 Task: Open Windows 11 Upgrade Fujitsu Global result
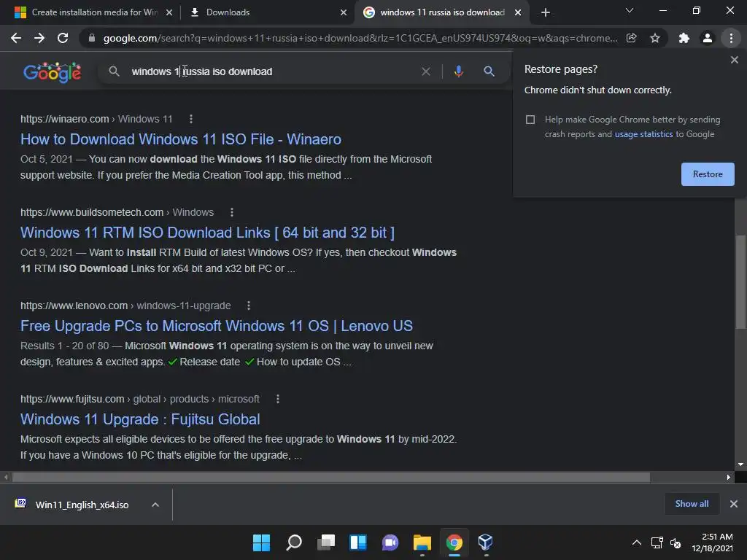click(x=140, y=419)
